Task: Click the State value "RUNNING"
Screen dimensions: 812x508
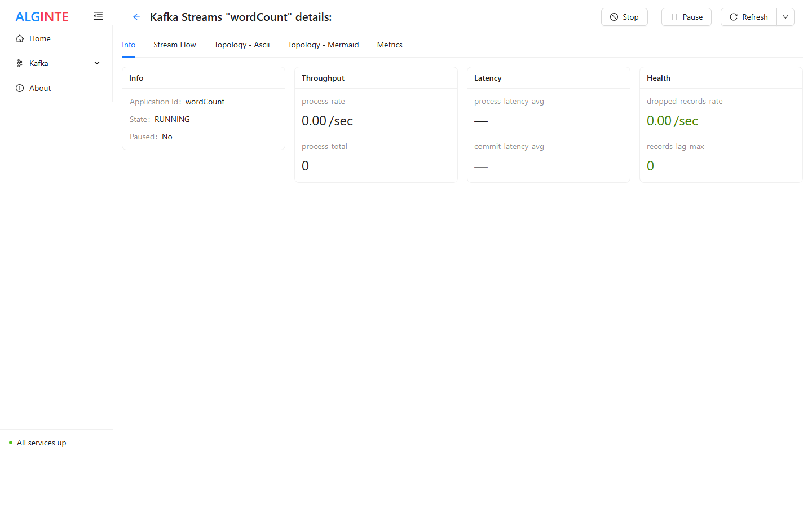Action: (172, 119)
